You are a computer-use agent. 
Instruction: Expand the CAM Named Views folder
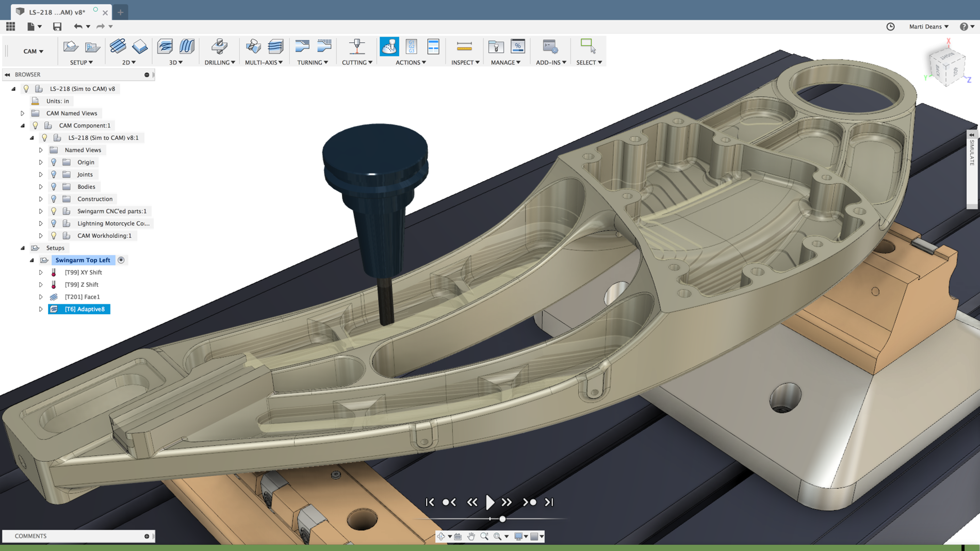click(x=23, y=113)
